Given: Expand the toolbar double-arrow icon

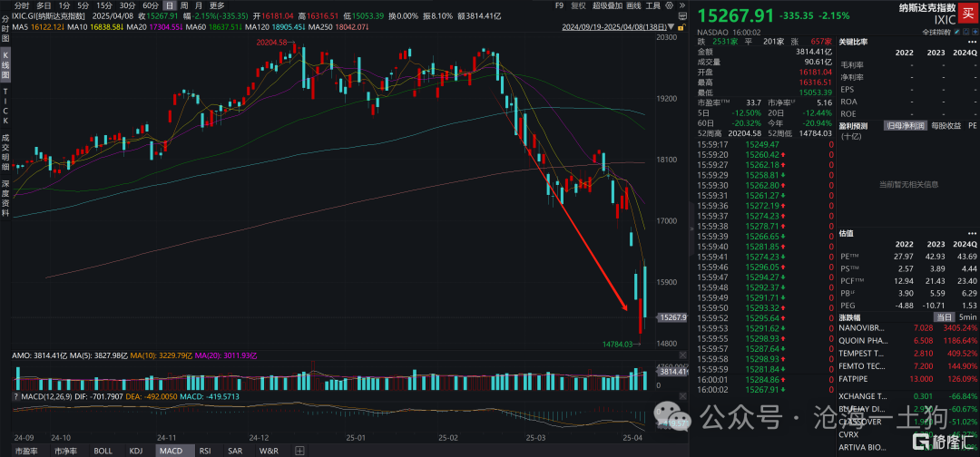Looking at the screenshot, I should pos(681,5).
